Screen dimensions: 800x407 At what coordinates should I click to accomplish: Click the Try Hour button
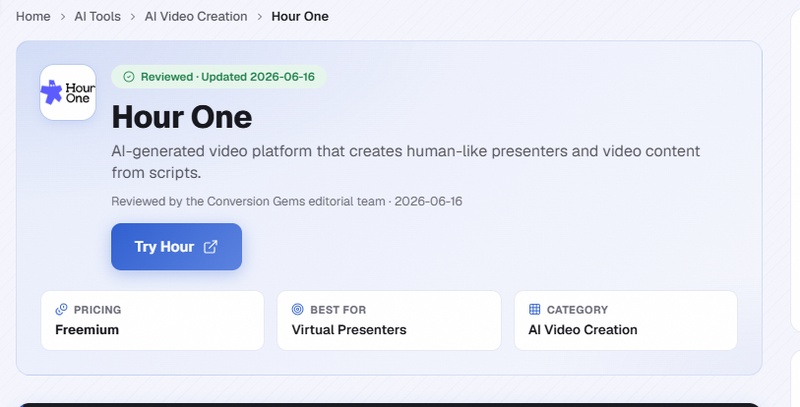(x=177, y=246)
